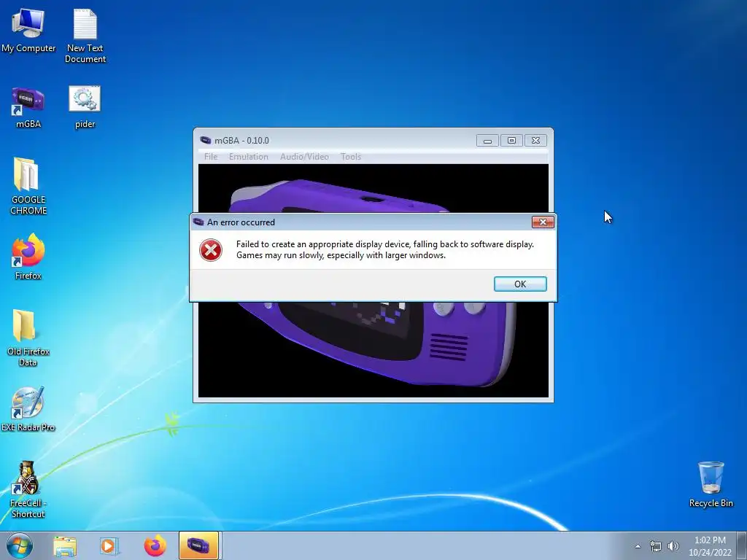The width and height of the screenshot is (747, 560).
Task: Launch Windows Media Player from the taskbar
Action: (109, 545)
